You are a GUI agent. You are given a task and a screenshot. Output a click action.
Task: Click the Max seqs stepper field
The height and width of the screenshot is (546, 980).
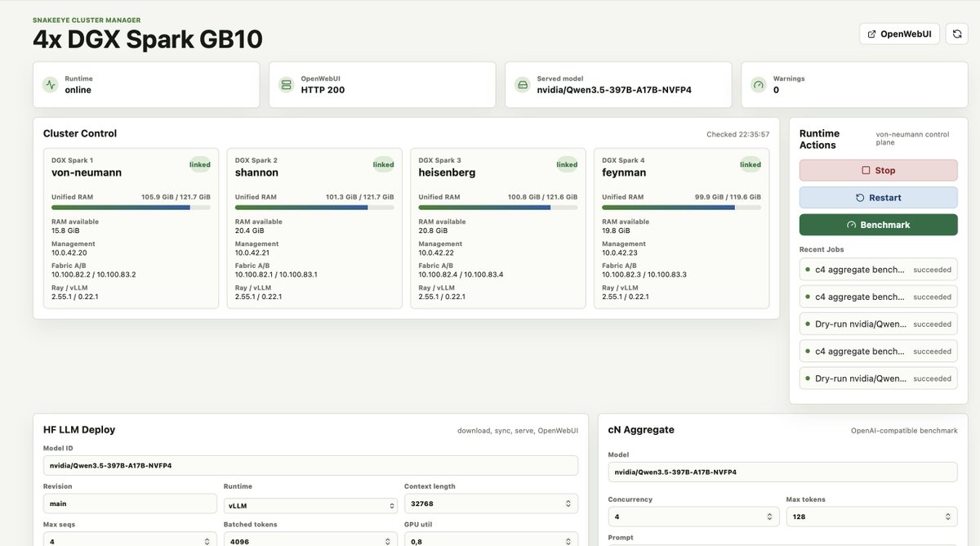(x=130, y=539)
